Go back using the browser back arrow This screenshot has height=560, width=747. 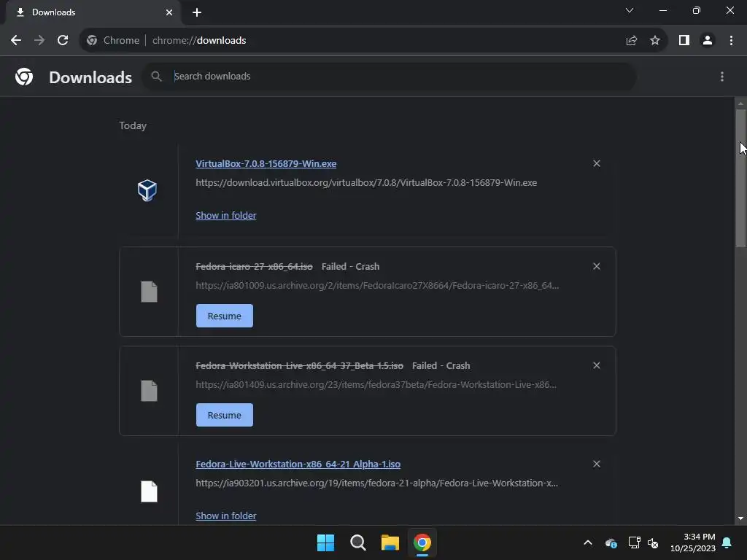point(16,41)
